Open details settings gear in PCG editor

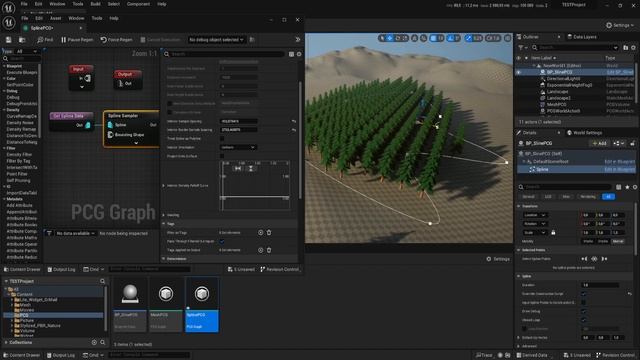299,54
